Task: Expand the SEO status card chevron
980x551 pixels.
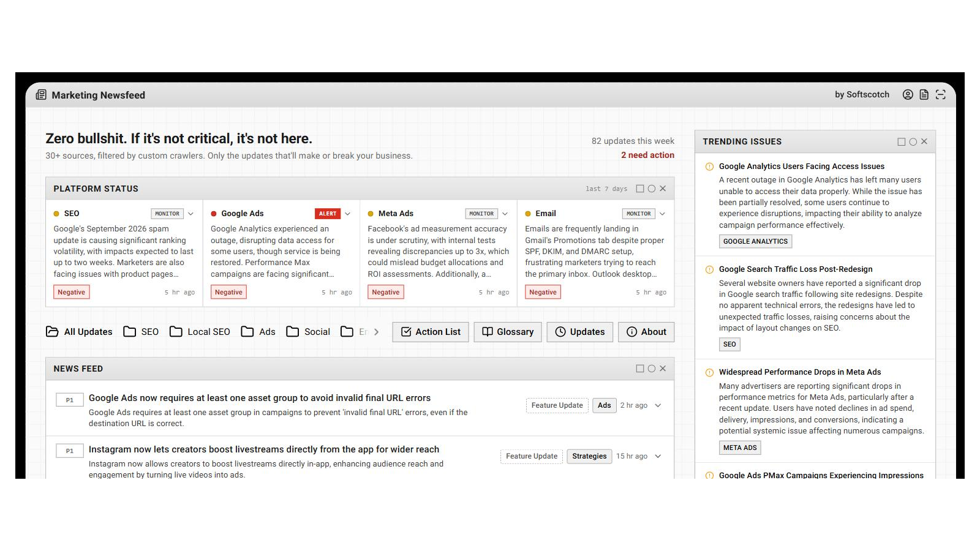Action: [190, 214]
